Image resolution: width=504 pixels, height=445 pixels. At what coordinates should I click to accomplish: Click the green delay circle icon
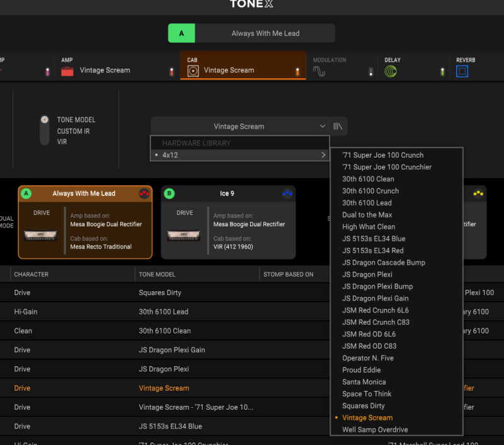pos(391,71)
